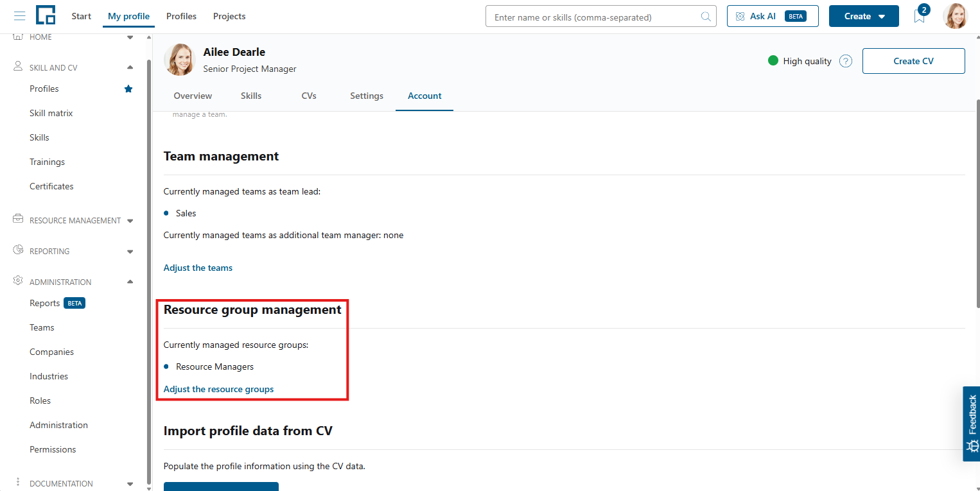980x491 pixels.
Task: Open the Projects top navigation item
Action: coord(229,16)
